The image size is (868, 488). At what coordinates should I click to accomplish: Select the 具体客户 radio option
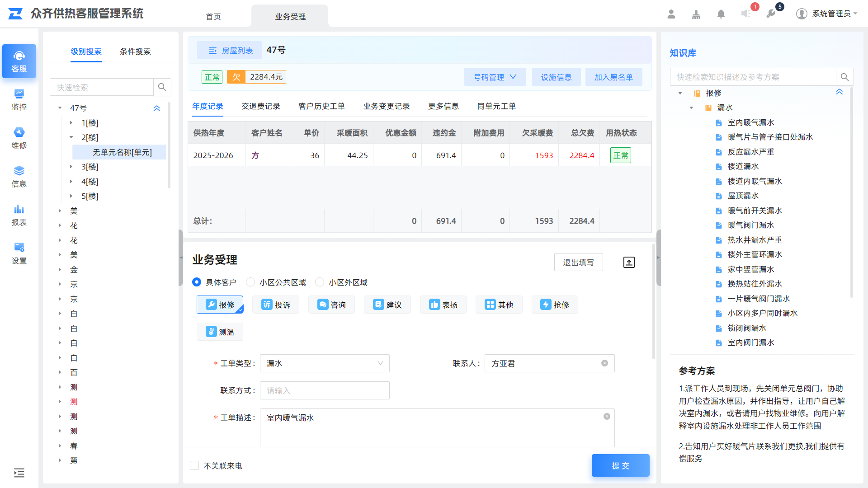coord(197,282)
